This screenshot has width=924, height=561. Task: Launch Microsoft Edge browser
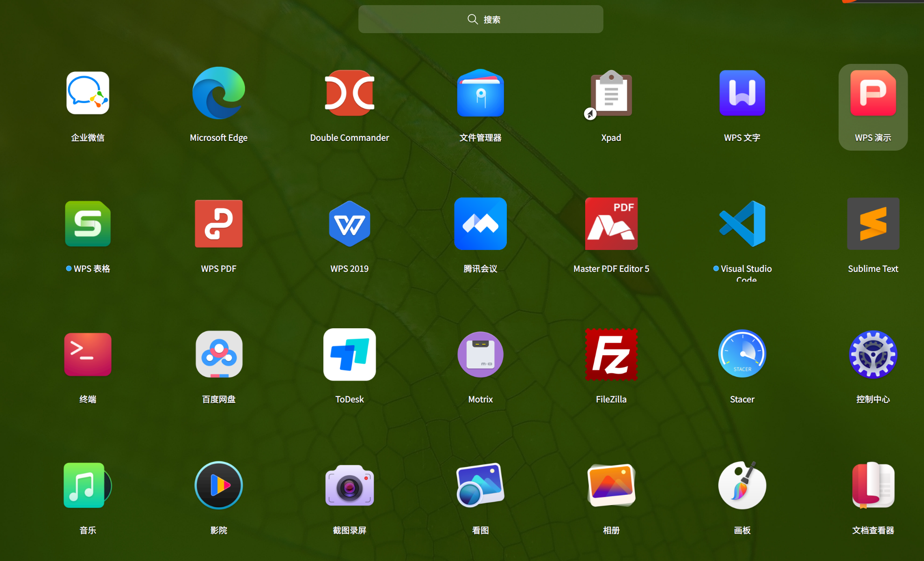pyautogui.click(x=218, y=93)
